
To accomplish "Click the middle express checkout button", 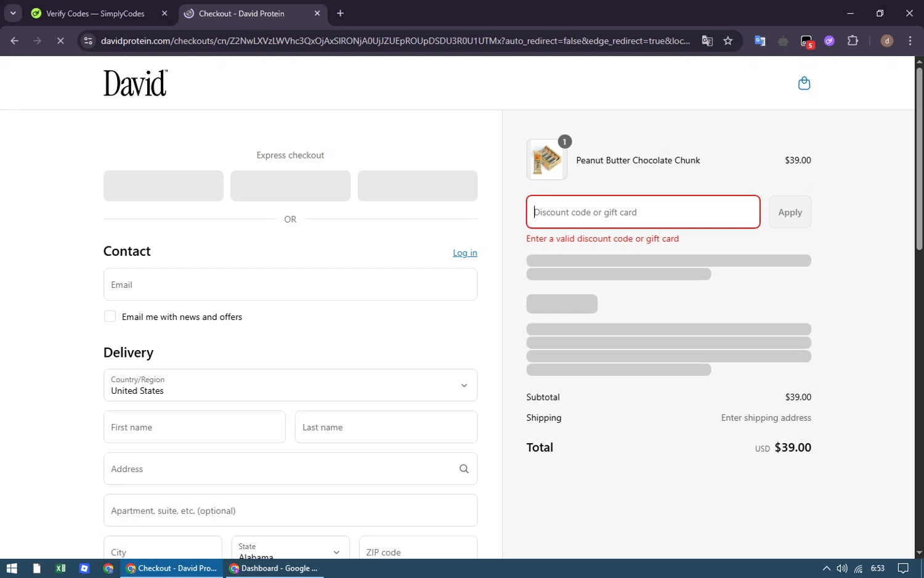I will 290,185.
